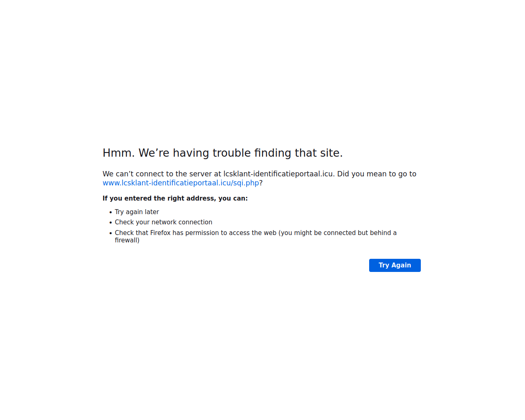Click the words 'you can:' in the bold line
525x420 pixels.
pos(233,199)
